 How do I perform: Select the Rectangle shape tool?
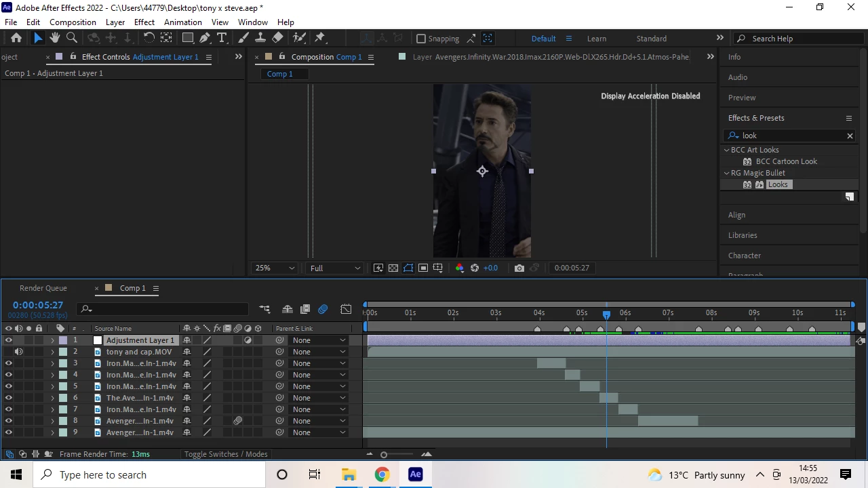[188, 38]
